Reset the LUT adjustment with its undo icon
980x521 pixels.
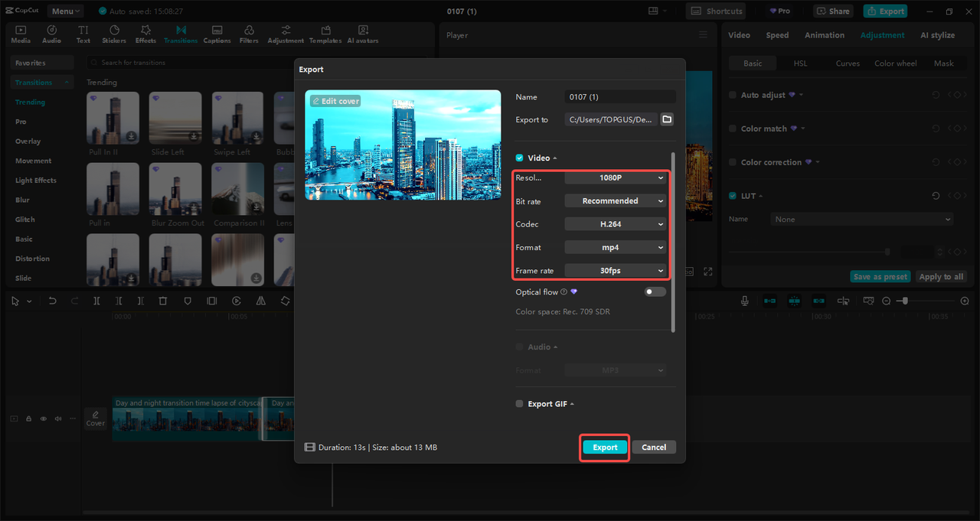point(936,196)
